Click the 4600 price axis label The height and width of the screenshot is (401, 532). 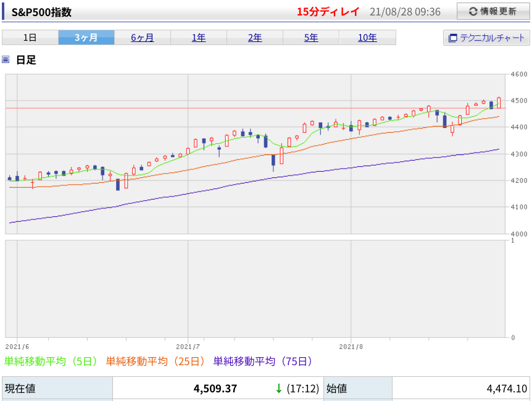click(x=519, y=74)
